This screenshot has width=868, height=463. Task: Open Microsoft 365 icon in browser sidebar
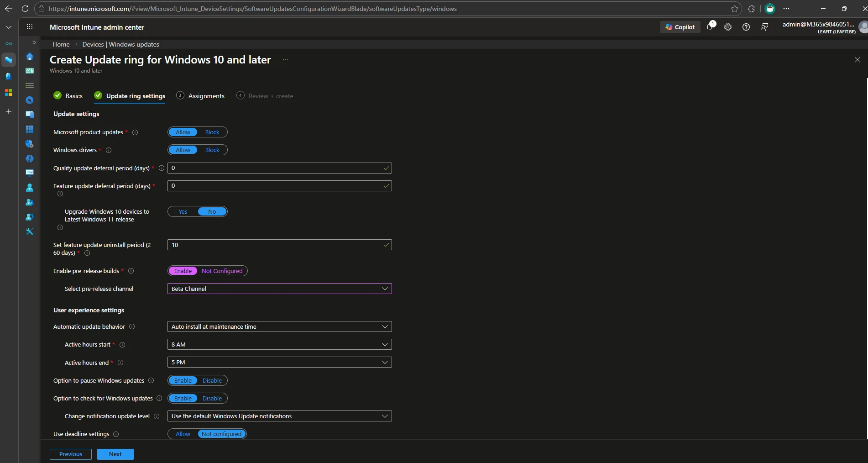pos(8,92)
